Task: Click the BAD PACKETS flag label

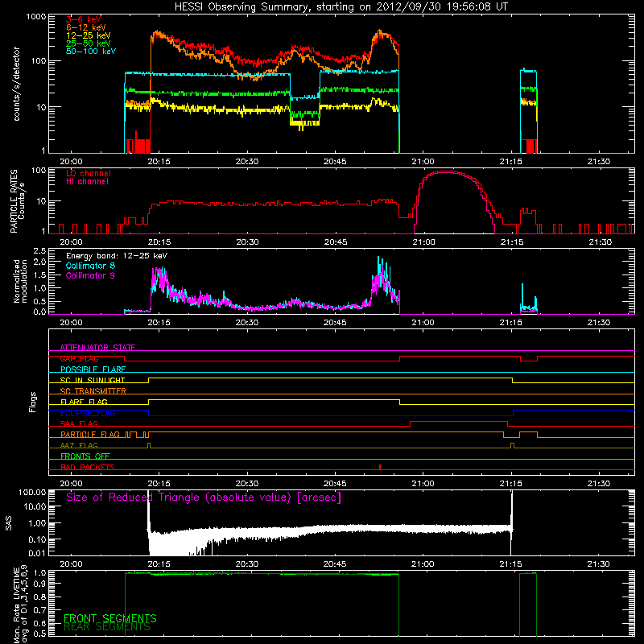Action: pyautogui.click(x=88, y=467)
